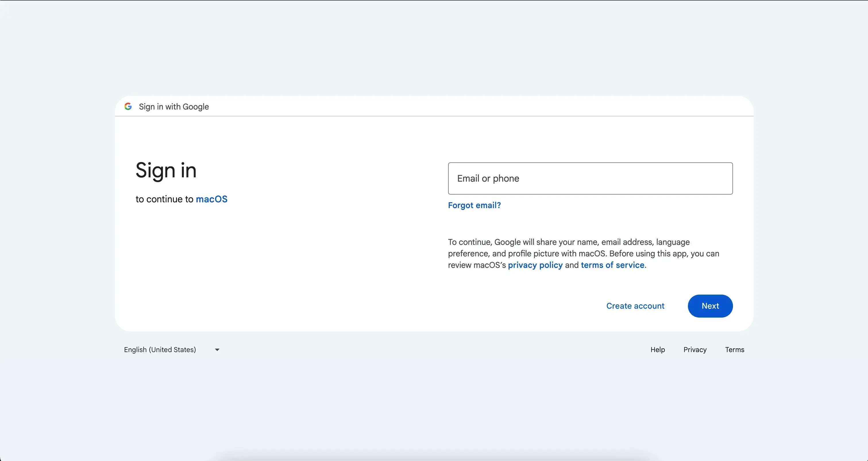
Task: Activate the blue Next pill button
Action: 710,306
